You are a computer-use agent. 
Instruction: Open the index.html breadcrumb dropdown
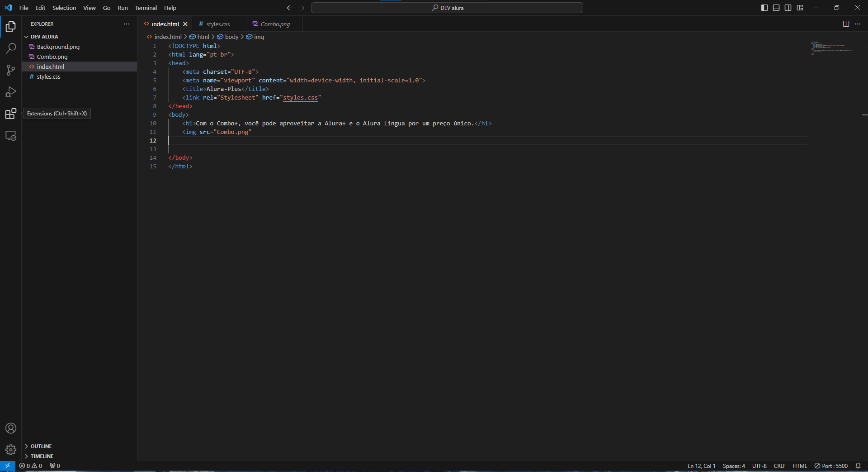164,37
